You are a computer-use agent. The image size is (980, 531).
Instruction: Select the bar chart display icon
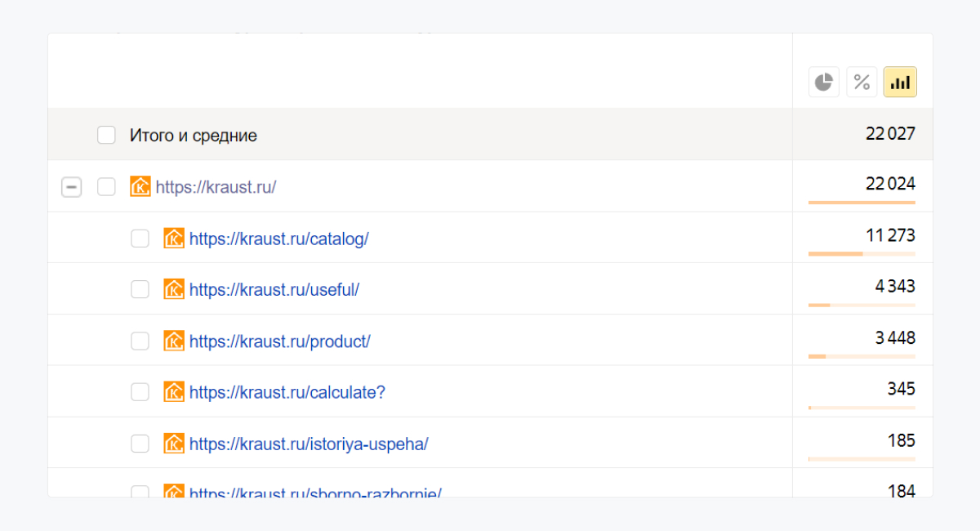pyautogui.click(x=900, y=82)
